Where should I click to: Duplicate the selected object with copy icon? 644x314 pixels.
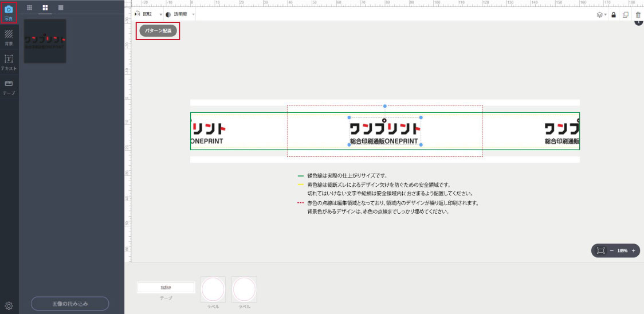pyautogui.click(x=625, y=14)
